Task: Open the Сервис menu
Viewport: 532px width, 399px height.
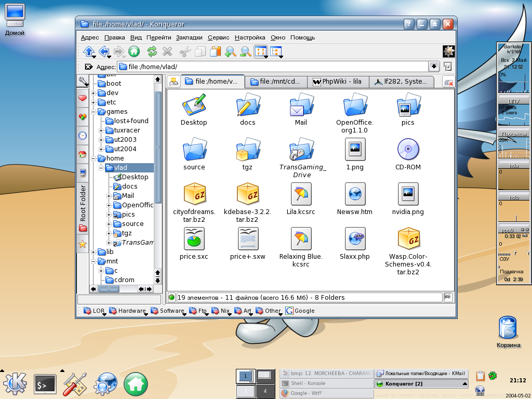Action: 219,37
